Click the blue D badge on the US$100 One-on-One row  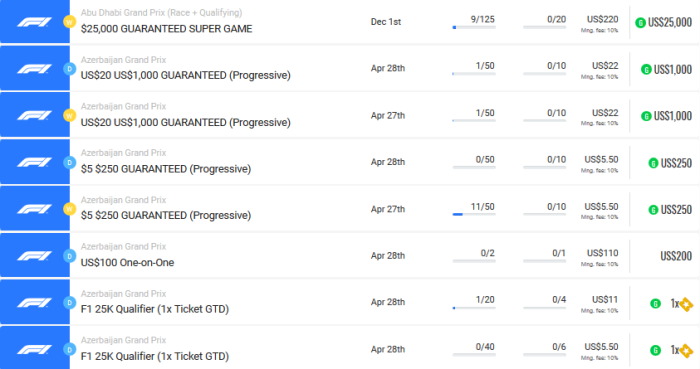69,256
